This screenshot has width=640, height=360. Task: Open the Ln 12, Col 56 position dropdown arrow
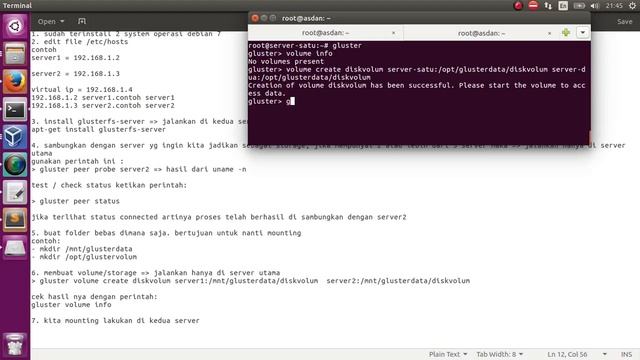pos(604,354)
